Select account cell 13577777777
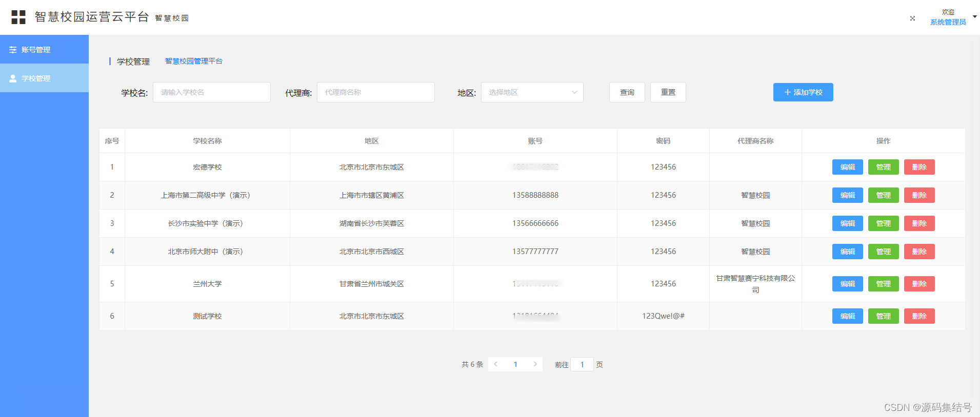The width and height of the screenshot is (980, 417). pyautogui.click(x=535, y=252)
